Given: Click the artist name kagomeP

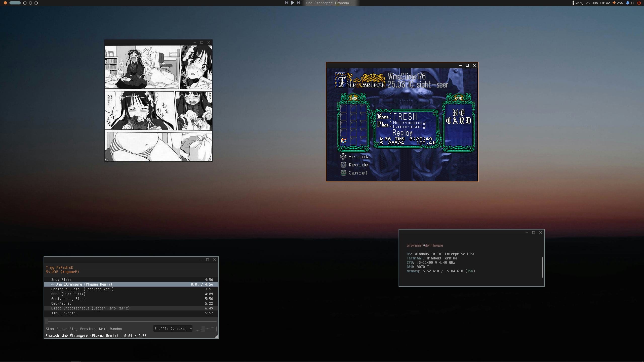Looking at the screenshot, I should point(62,272).
